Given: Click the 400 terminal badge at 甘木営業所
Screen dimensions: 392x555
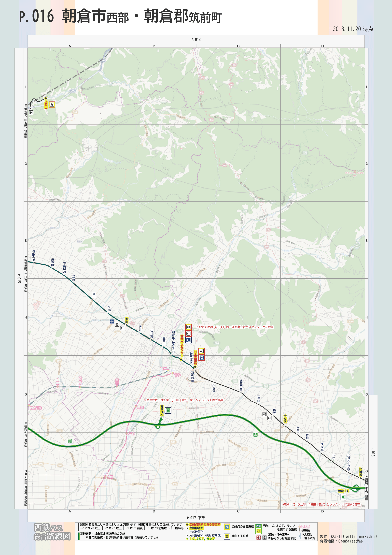Looking at the screenshot, I should (202, 358).
